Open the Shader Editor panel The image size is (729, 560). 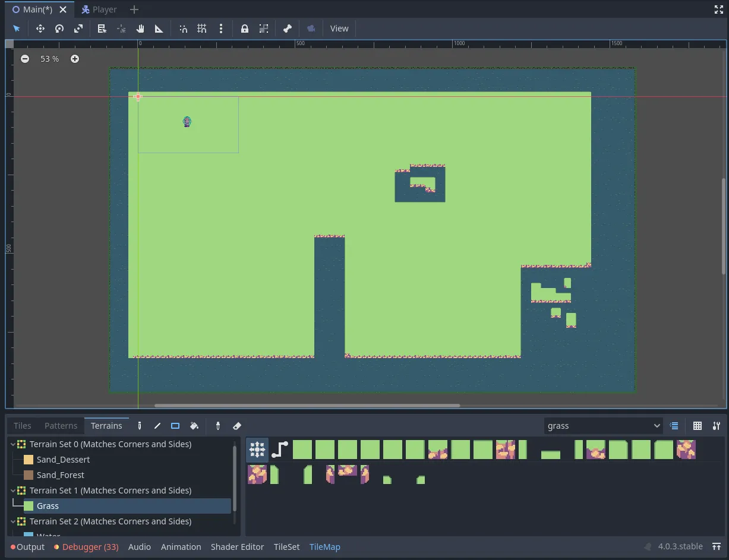tap(237, 547)
